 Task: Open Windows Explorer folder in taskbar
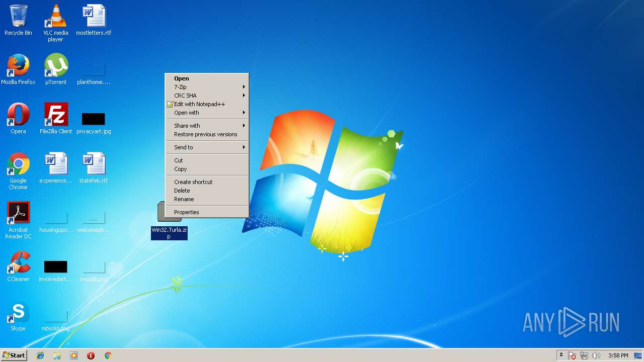[x=57, y=355]
